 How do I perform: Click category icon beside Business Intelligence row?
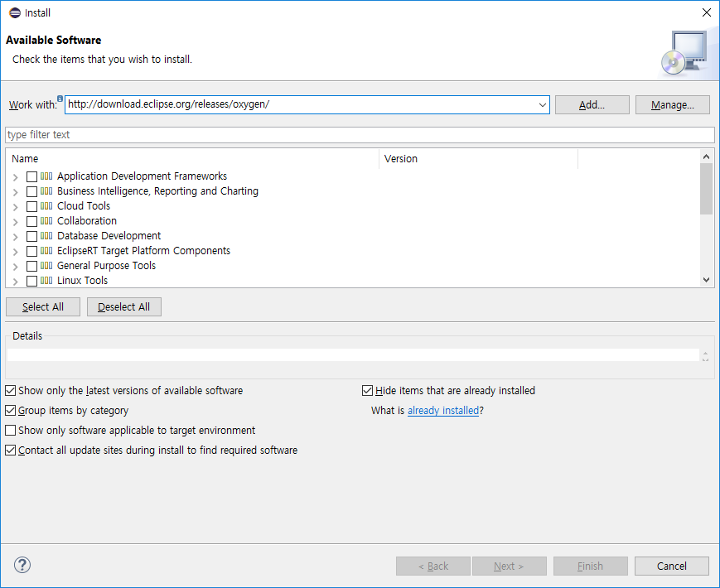[x=46, y=191]
